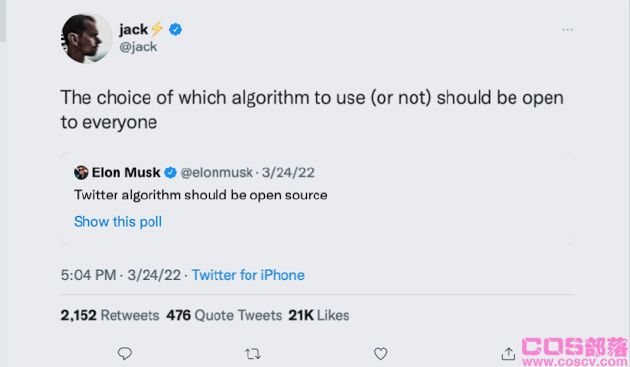Click the jack display name
The height and width of the screenshot is (367, 630).
tap(133, 29)
